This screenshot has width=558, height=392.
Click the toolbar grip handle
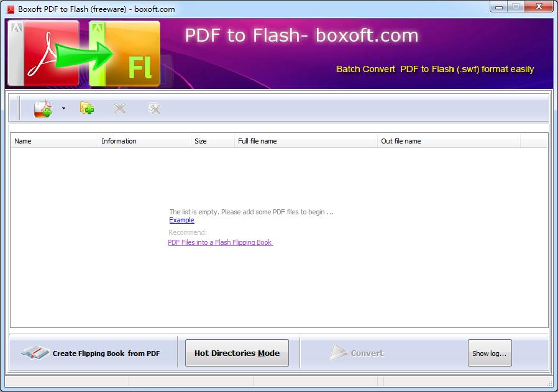coord(18,107)
